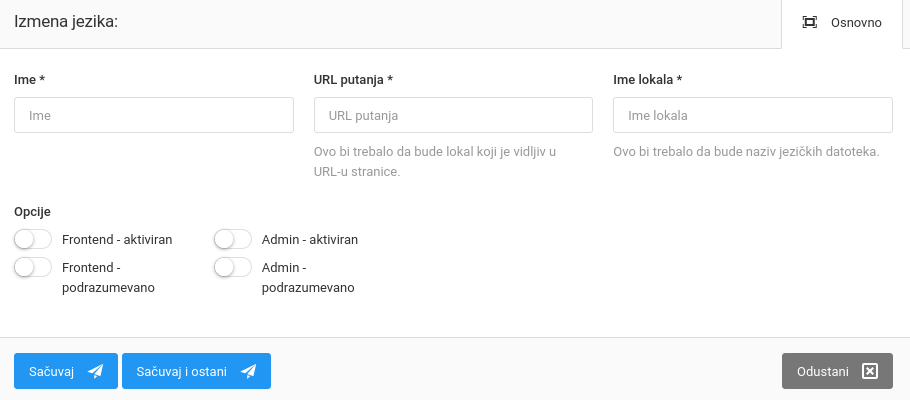Select the Ime lokala input box
The image size is (910, 400).
point(752,115)
